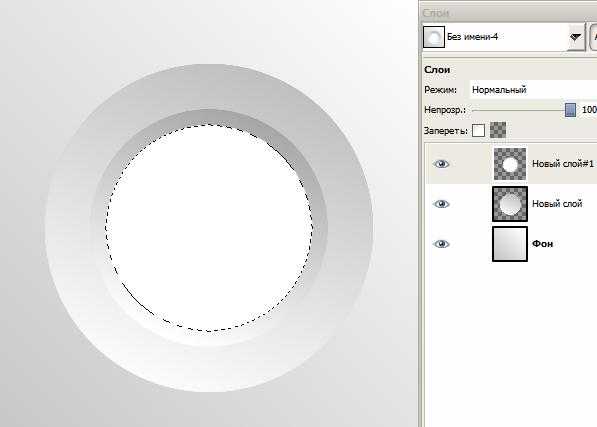Open the "Без имени-4" image selection combo box
Viewport: 597px width, 427px height.
click(503, 37)
